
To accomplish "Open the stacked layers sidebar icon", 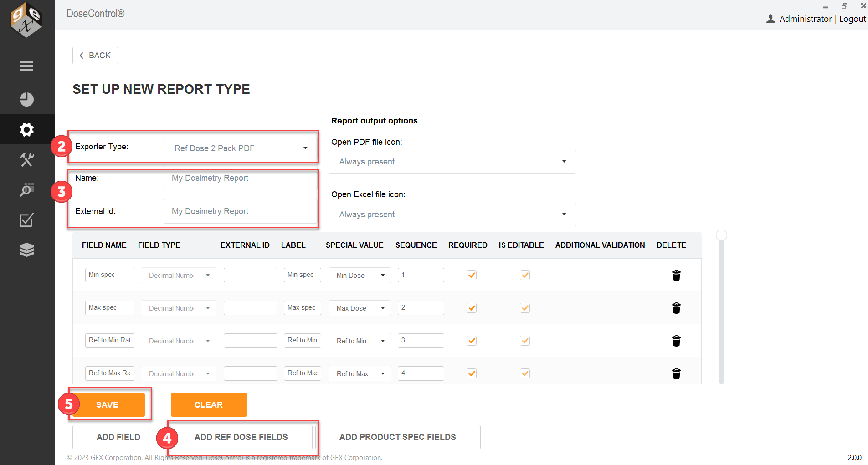I will click(x=26, y=250).
